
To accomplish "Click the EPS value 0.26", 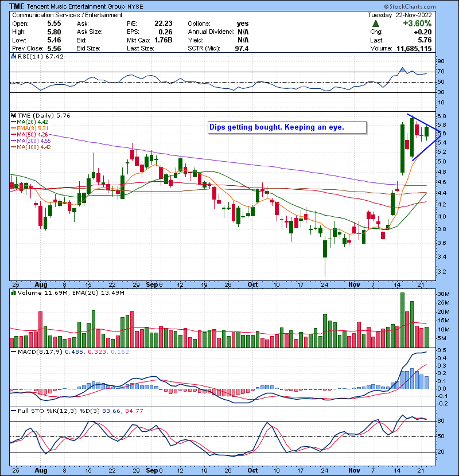I will click(x=166, y=32).
